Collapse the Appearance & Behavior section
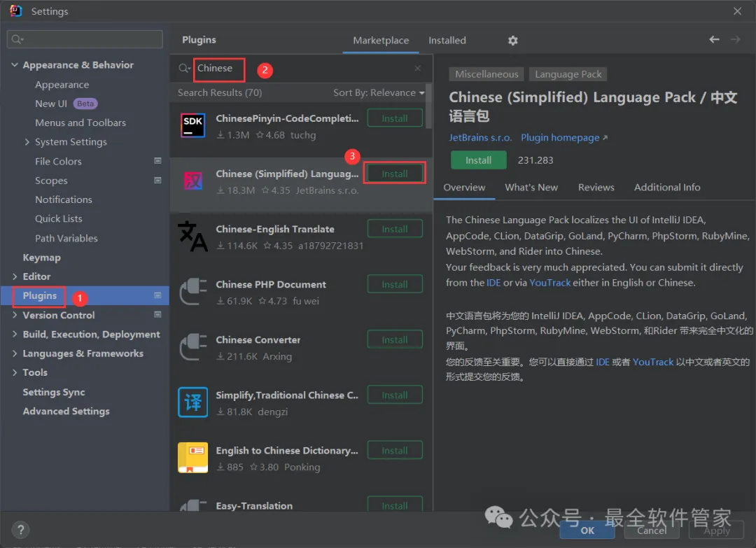This screenshot has width=756, height=548. (x=15, y=64)
